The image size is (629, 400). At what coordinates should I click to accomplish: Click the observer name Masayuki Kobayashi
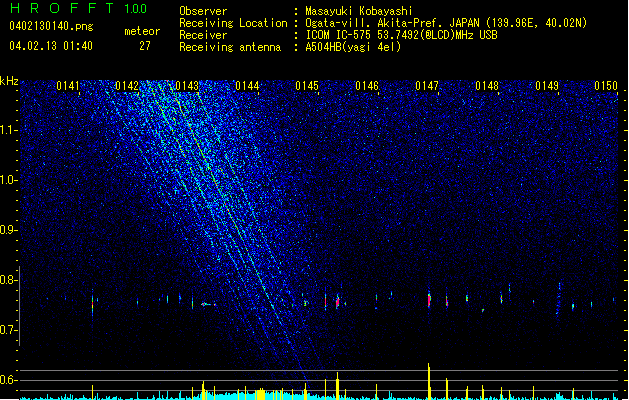pos(359,11)
